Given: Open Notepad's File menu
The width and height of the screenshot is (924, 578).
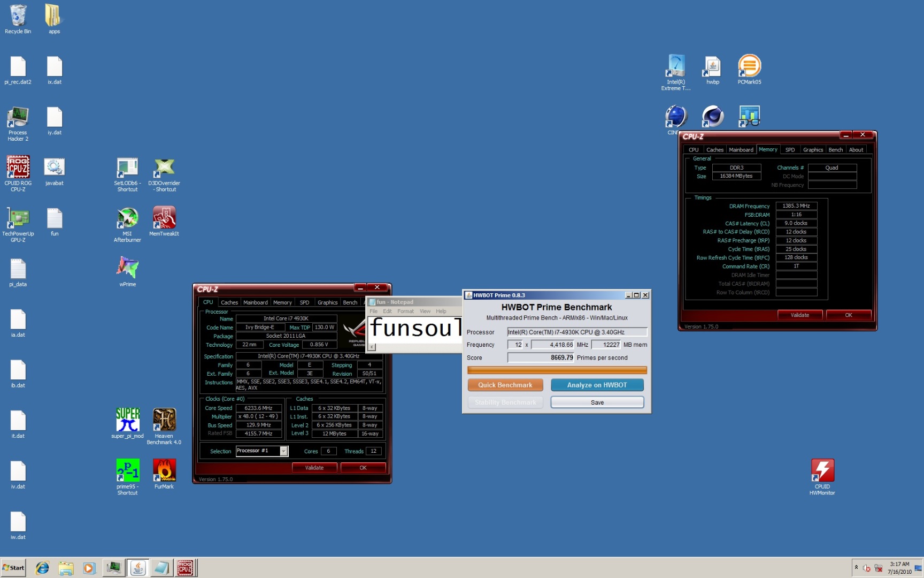Looking at the screenshot, I should [x=373, y=311].
